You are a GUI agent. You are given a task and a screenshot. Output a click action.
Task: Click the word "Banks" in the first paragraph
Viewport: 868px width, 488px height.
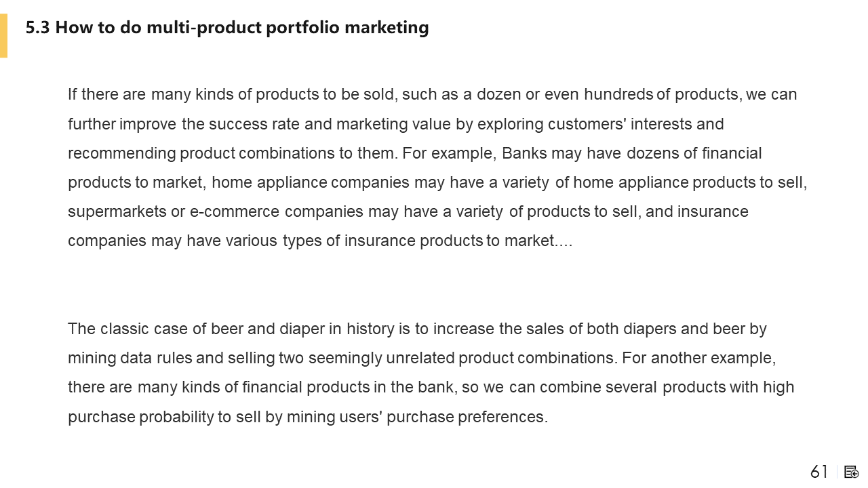pos(524,153)
